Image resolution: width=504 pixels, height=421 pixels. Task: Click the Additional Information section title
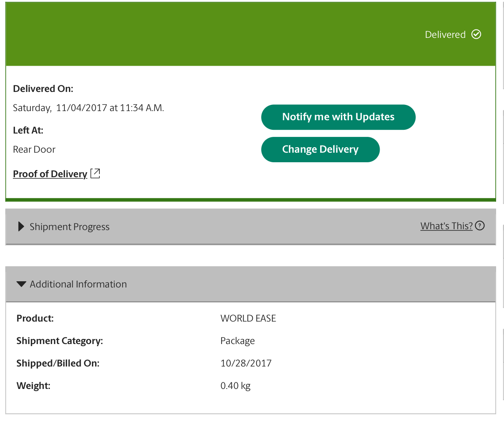pos(78,284)
